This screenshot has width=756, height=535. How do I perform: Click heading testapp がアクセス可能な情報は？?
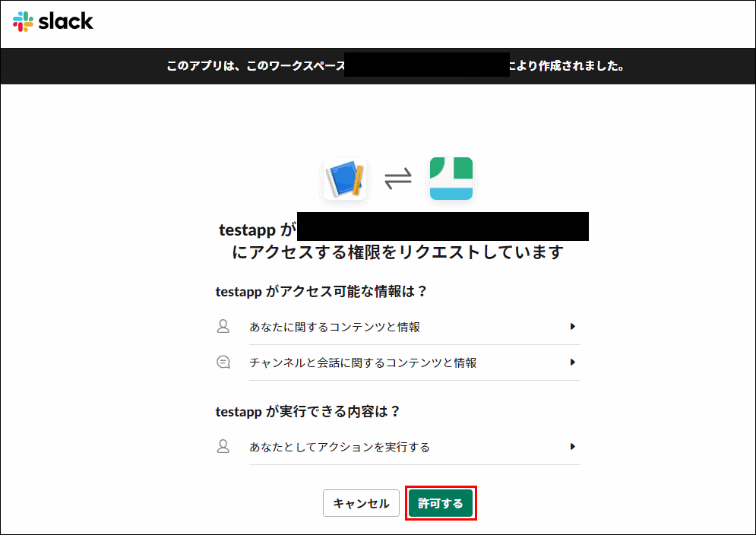pyautogui.click(x=321, y=291)
